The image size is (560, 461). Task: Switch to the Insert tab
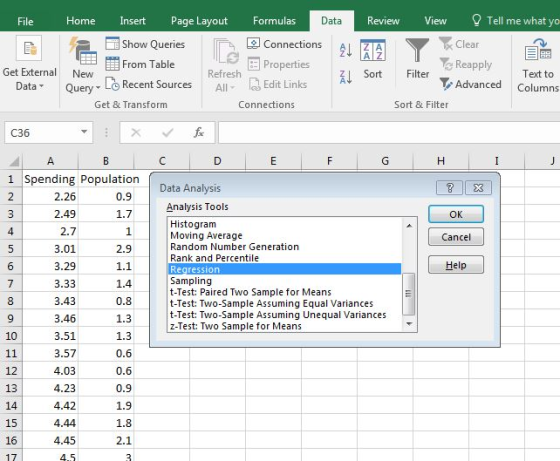pyautogui.click(x=132, y=21)
